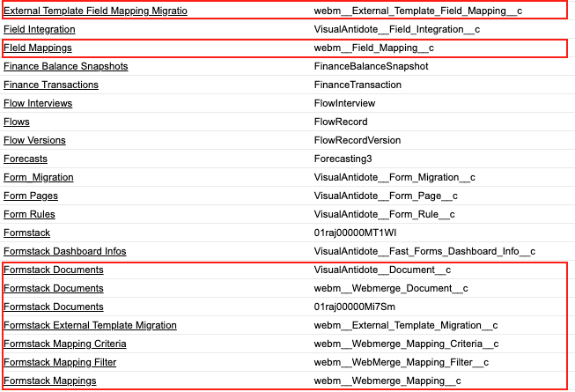This screenshot has width=575, height=392.
Task: Select the Formstack Mapping Filter link
Action: click(60, 362)
